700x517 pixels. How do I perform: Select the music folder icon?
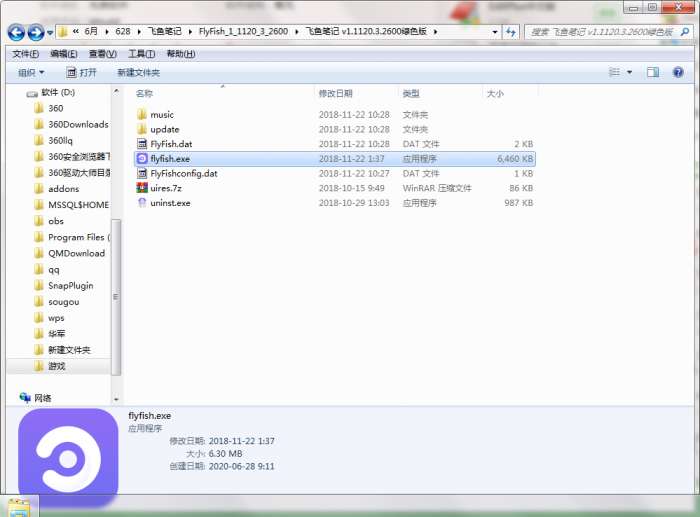click(142, 115)
